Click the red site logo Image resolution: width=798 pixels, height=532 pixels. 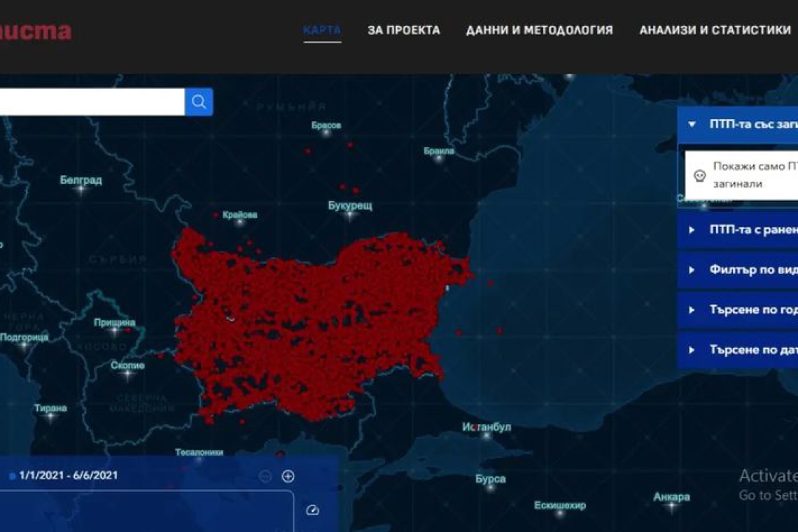coord(35,31)
